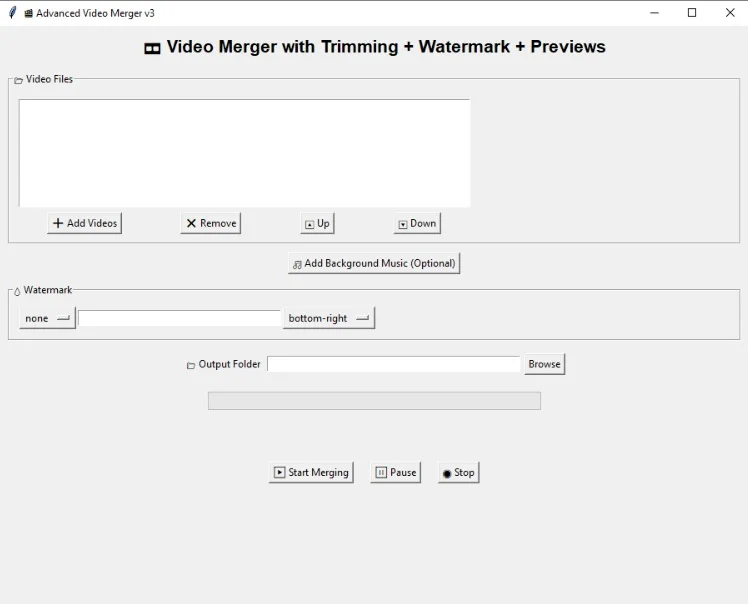748x604 pixels.
Task: Click the folder icon beside Output Folder
Action: (191, 365)
